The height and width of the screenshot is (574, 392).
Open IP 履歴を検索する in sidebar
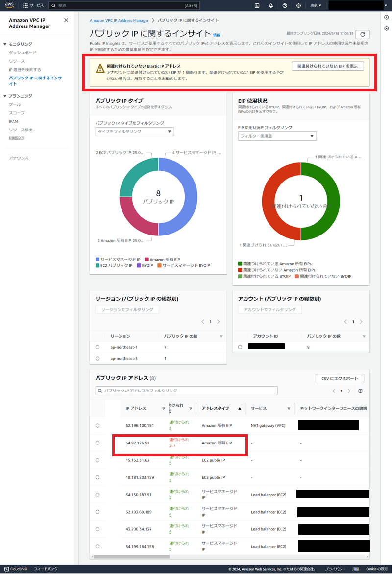click(25, 70)
